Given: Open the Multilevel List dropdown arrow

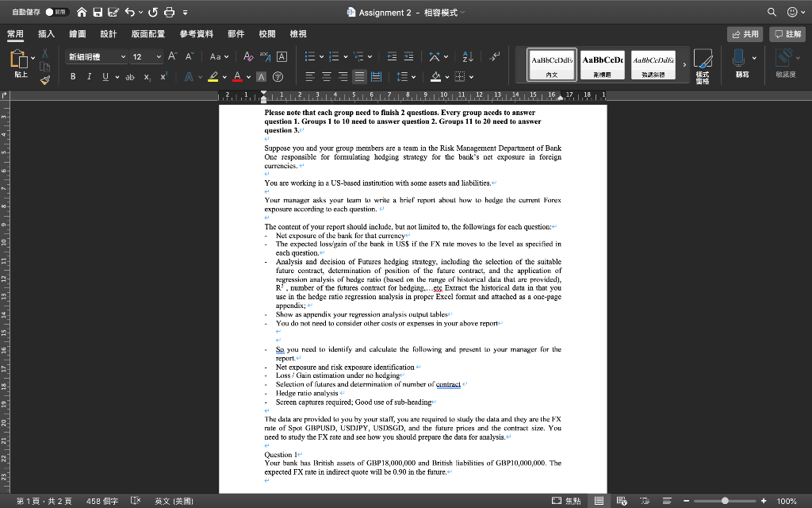Looking at the screenshot, I should tap(370, 56).
